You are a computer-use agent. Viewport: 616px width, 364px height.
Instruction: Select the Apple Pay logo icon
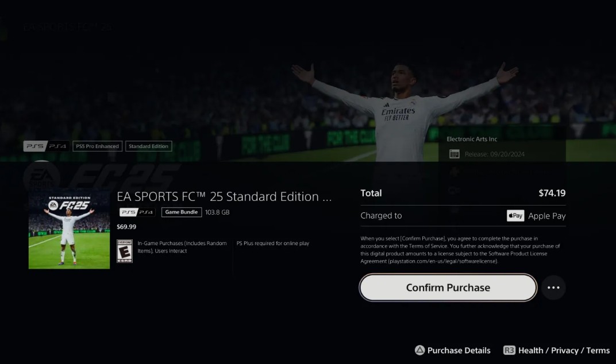click(x=515, y=215)
